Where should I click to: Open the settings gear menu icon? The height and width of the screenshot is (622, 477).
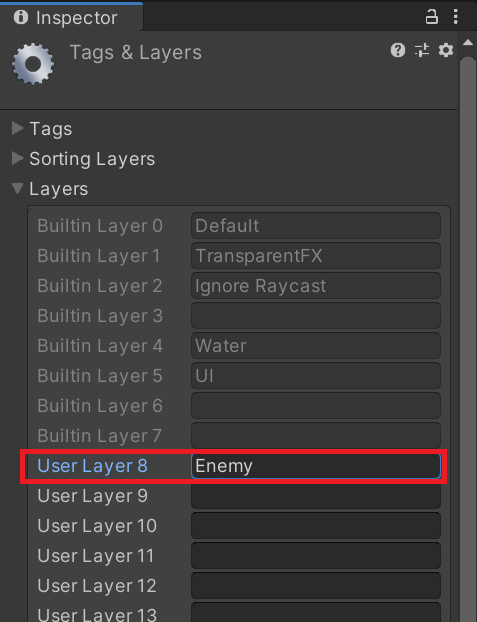(x=446, y=50)
